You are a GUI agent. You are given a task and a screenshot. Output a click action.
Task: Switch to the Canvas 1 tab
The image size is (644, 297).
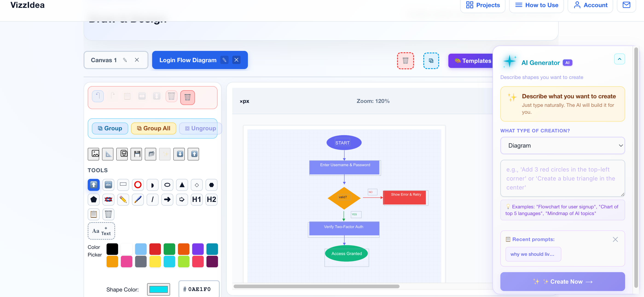pyautogui.click(x=104, y=60)
